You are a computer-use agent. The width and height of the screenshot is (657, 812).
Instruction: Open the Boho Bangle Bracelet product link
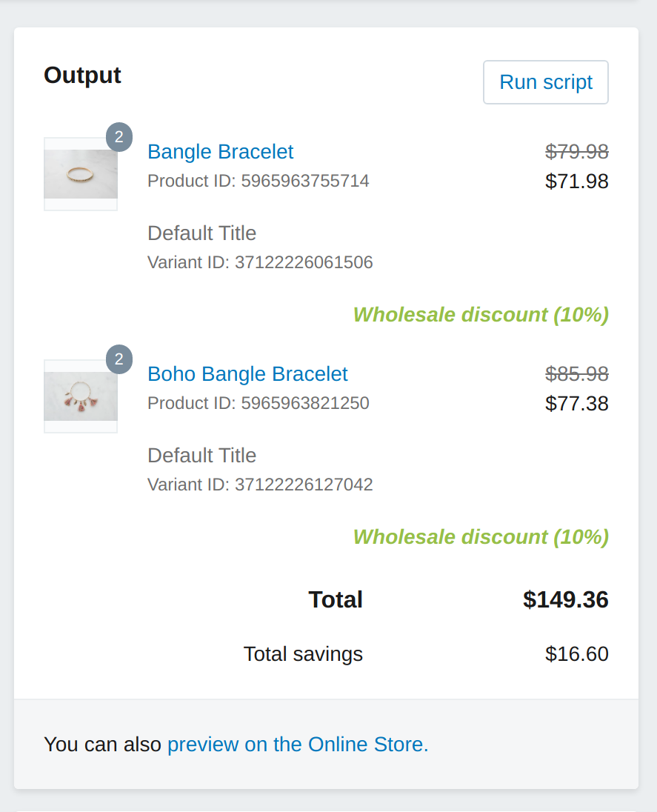point(247,374)
